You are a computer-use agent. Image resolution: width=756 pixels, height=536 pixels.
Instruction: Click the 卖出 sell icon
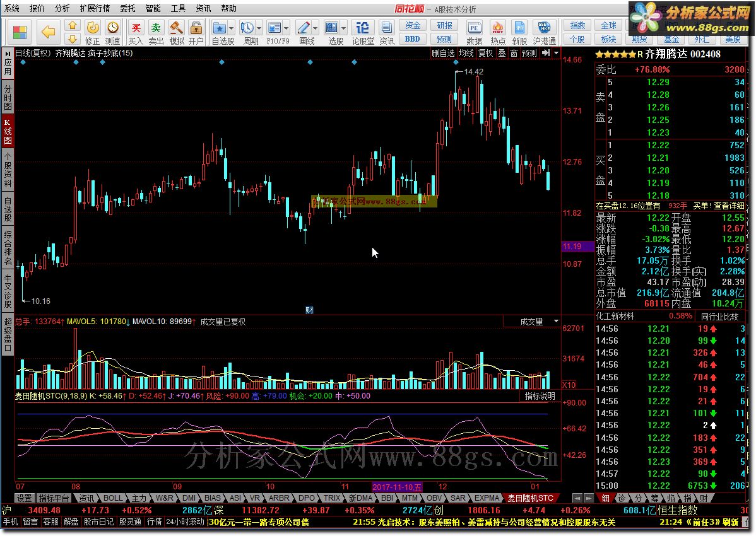[x=156, y=33]
